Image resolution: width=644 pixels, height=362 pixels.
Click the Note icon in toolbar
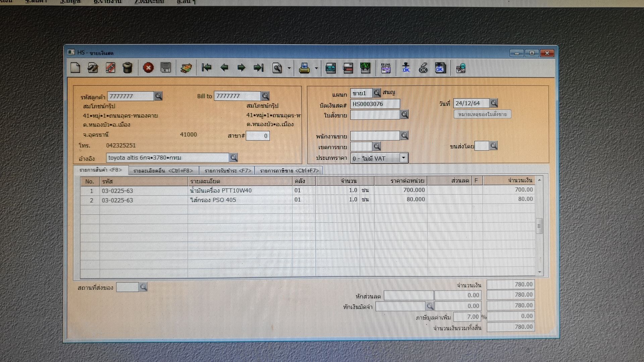coord(331,68)
